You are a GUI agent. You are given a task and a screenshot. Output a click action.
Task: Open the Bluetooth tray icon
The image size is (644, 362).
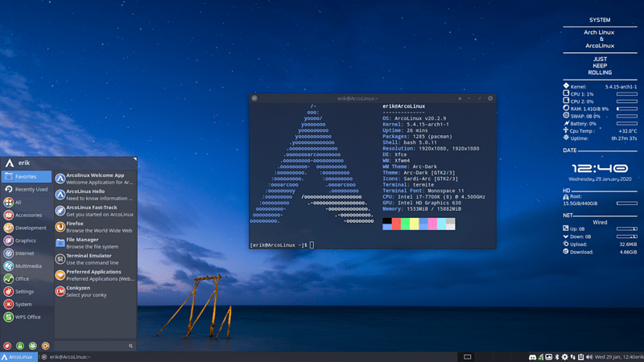pos(557,356)
